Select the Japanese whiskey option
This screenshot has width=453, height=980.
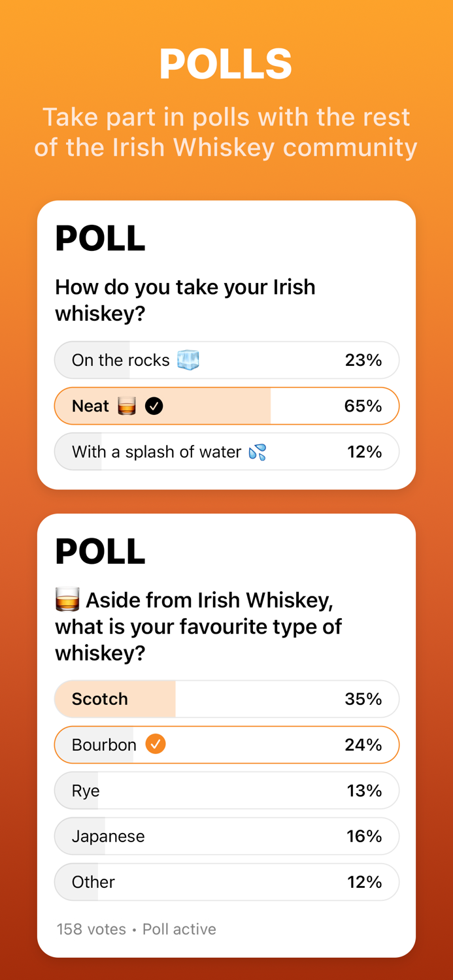click(227, 836)
